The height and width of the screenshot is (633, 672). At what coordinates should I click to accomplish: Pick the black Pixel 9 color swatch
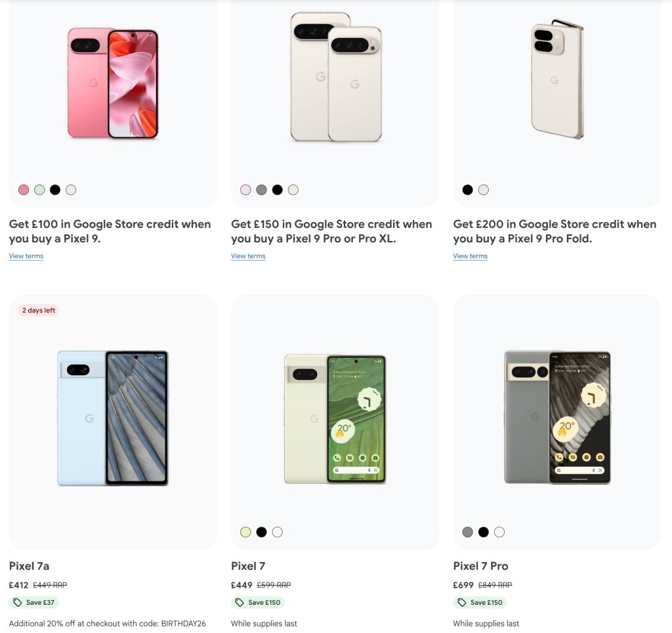pyautogui.click(x=55, y=190)
